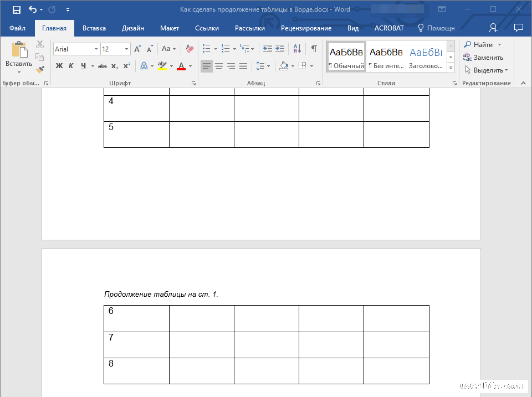Apply borders with the borders icon
The width and height of the screenshot is (532, 397).
point(302,66)
